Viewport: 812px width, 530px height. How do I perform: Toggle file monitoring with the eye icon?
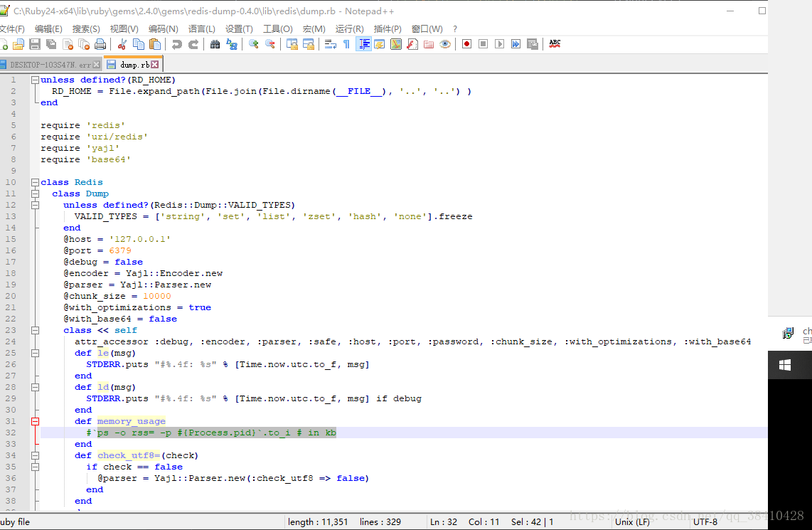coord(445,45)
